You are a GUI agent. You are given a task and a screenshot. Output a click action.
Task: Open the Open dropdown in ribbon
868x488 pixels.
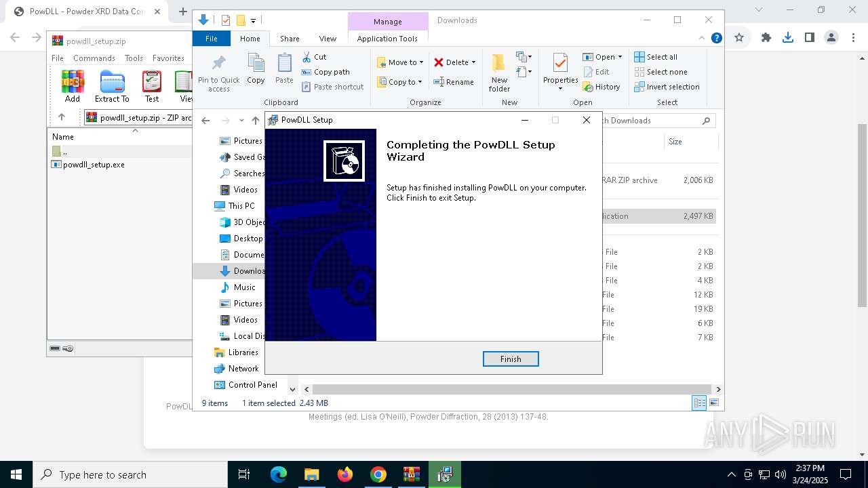tap(602, 57)
